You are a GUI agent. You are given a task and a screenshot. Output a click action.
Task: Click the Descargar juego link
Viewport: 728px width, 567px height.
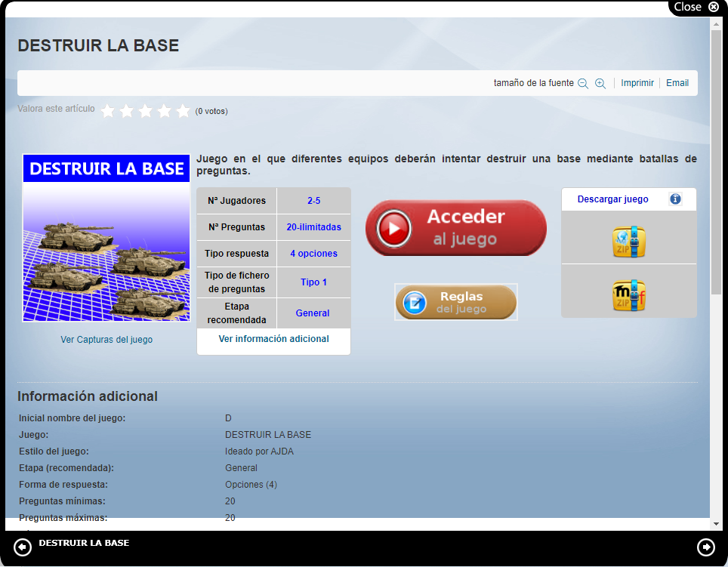[612, 199]
